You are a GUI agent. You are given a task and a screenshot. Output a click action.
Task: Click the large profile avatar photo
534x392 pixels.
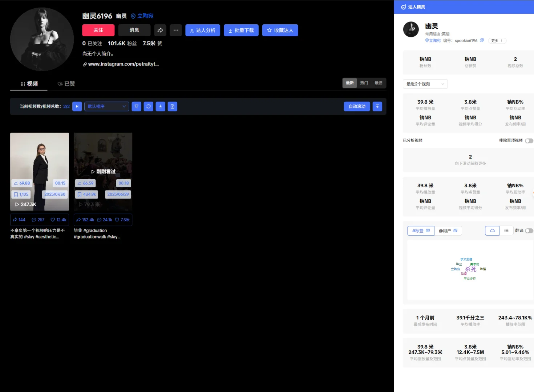42,39
